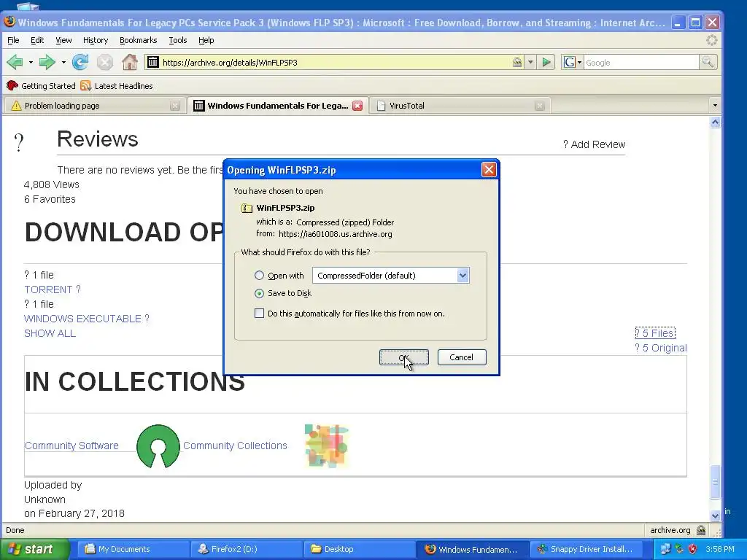Click the green Go arrow button

546,63
